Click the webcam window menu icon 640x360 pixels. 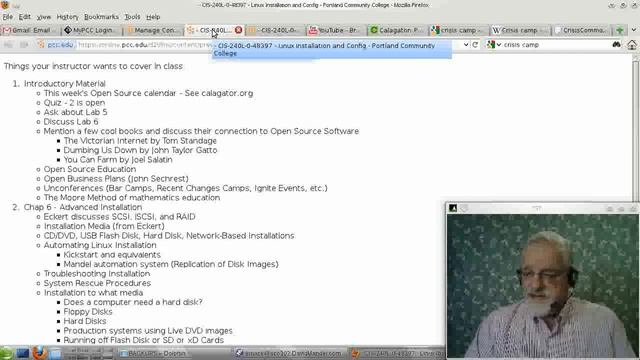coord(453,208)
